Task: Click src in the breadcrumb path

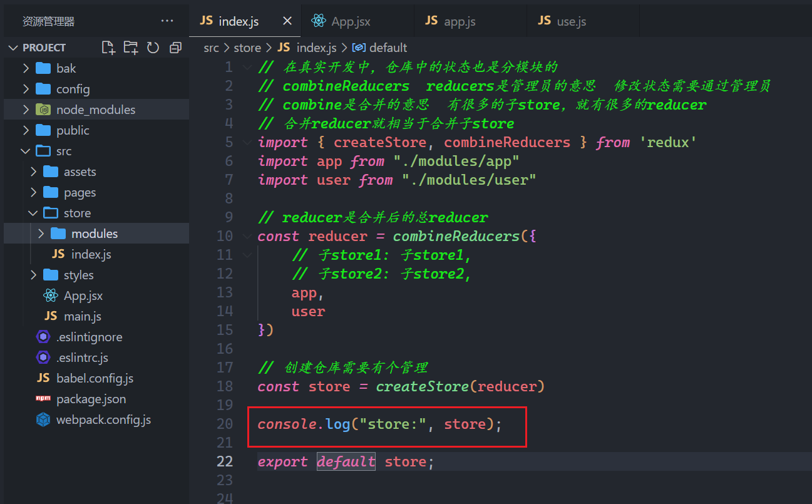Action: click(211, 48)
